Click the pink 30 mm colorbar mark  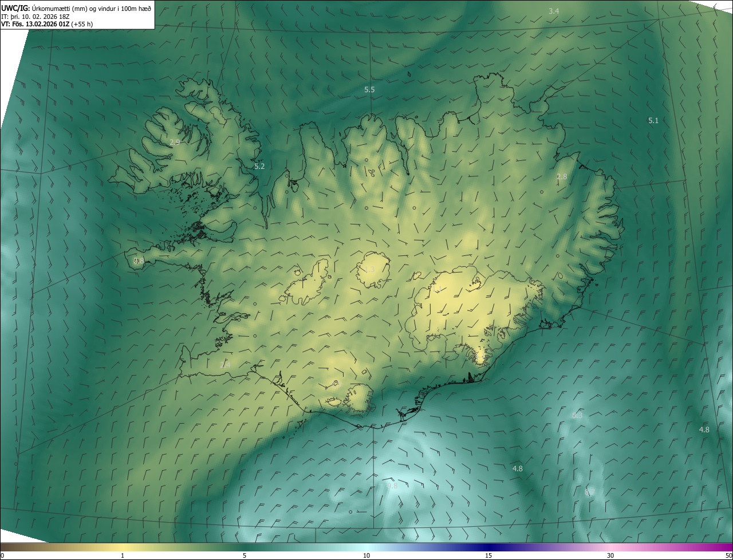coord(610,555)
